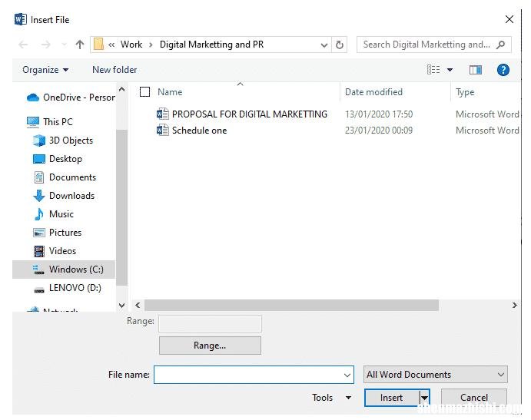
Task: Open the Videos folder
Action: 55,251
